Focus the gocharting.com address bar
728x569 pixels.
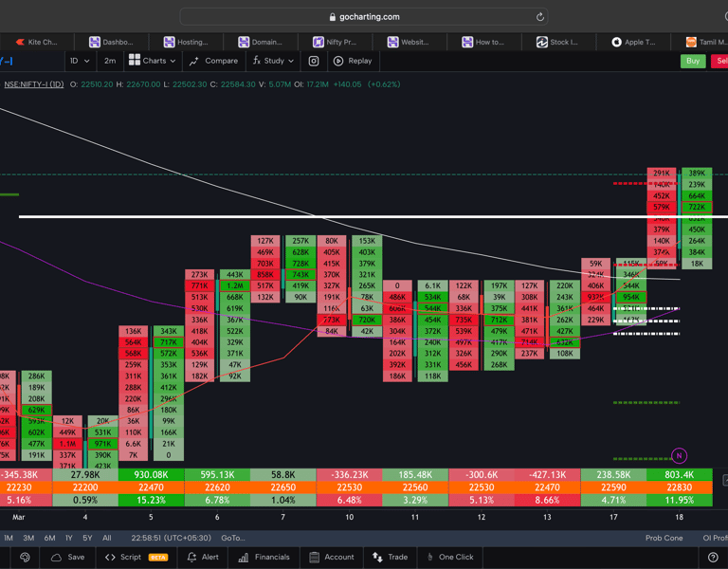(364, 17)
